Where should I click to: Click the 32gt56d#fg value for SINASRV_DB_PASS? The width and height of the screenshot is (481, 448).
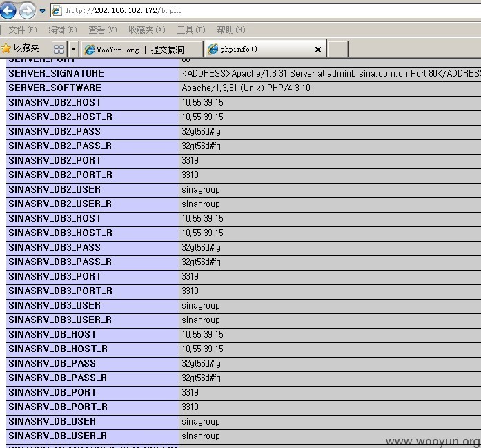pyautogui.click(x=201, y=364)
